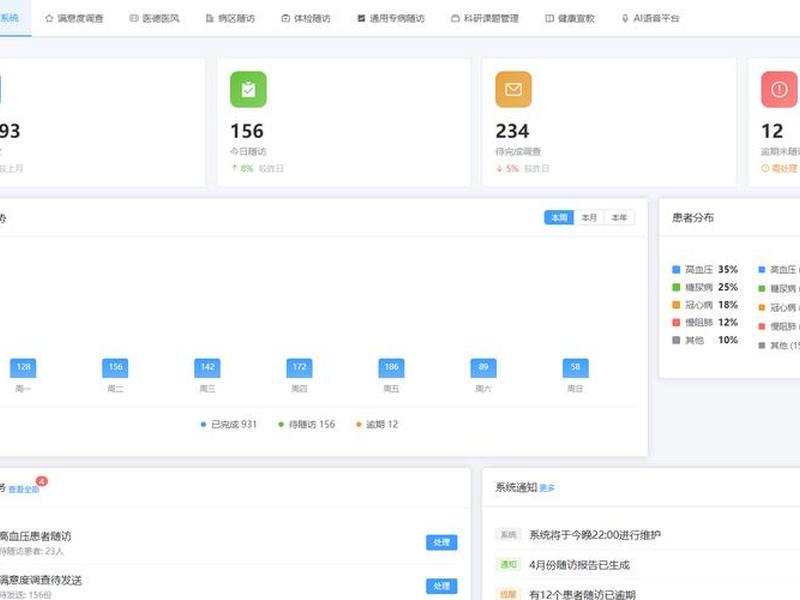Click the green swatch beside 糖尿病 25%

[x=676, y=287]
